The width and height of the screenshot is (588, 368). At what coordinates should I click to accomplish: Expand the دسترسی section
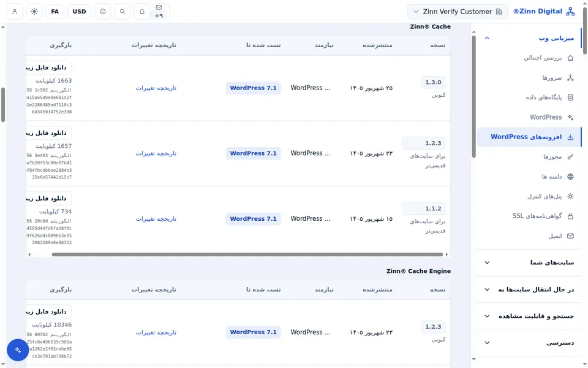[529, 343]
